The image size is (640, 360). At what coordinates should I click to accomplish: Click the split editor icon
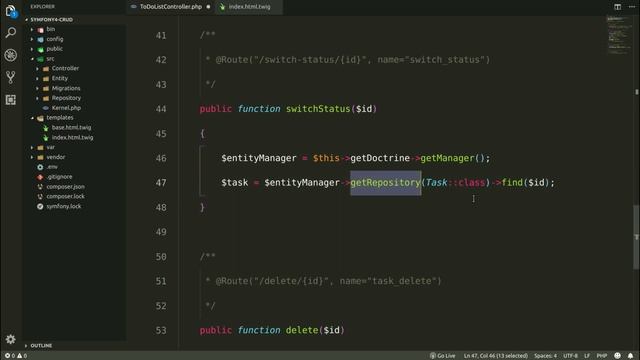pyautogui.click(x=618, y=7)
